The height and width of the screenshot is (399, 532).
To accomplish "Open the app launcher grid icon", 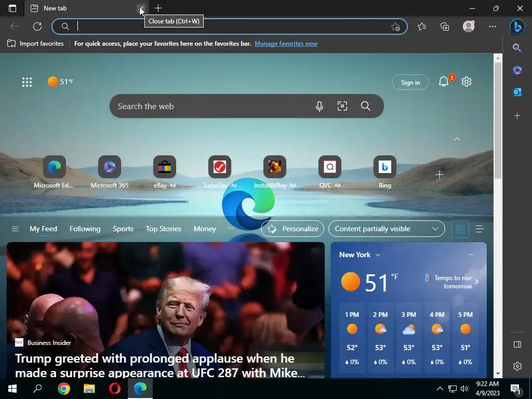I will [27, 82].
